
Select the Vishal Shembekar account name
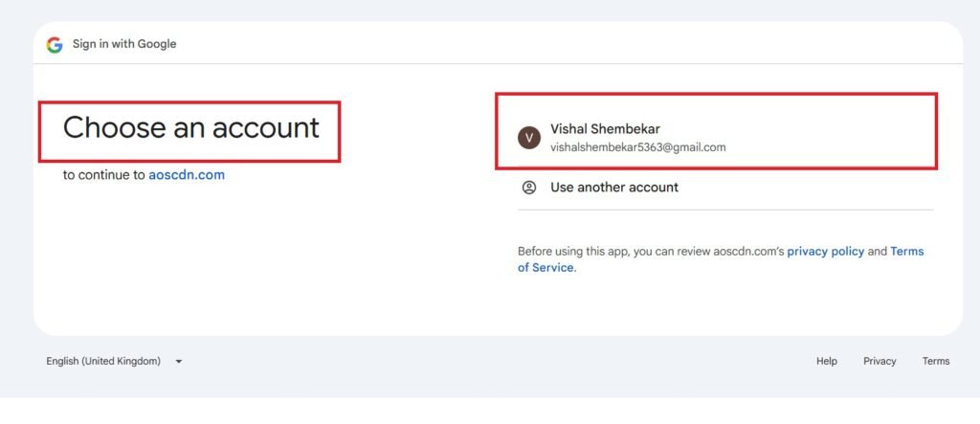[x=605, y=129]
